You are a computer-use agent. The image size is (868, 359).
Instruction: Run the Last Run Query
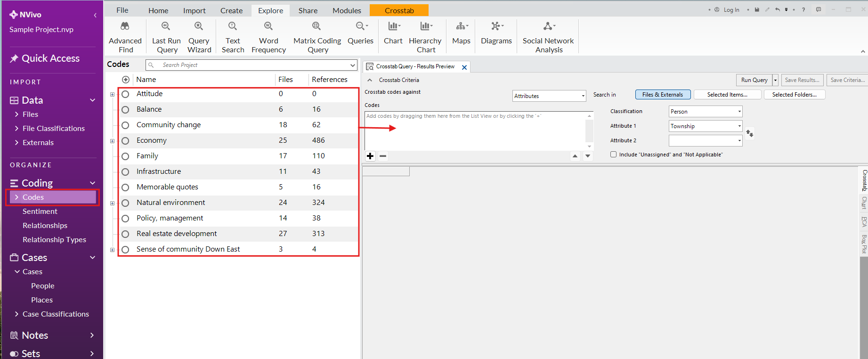click(x=167, y=37)
